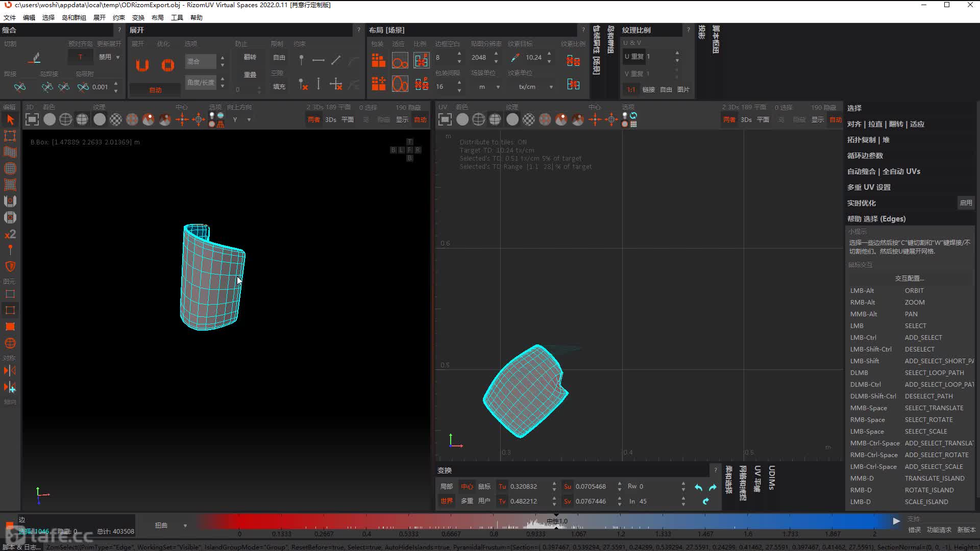Click 交互配置... button

(910, 278)
